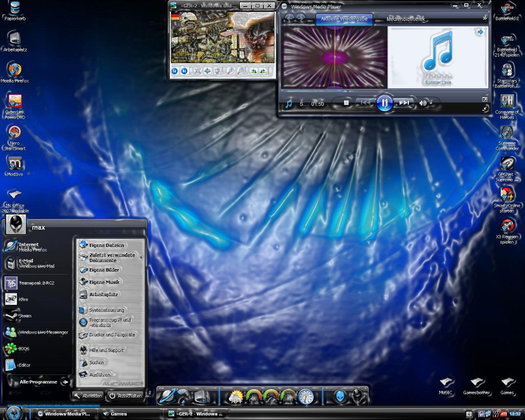Image resolution: width=525 pixels, height=420 pixels.
Task: Show next image in picture viewer
Action: tap(185, 71)
